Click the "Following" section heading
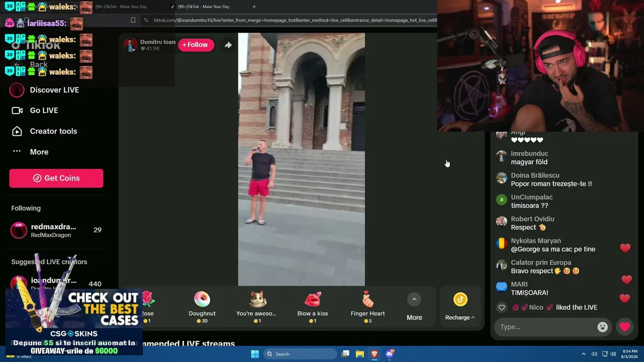Image resolution: width=644 pixels, height=362 pixels. tap(26, 208)
